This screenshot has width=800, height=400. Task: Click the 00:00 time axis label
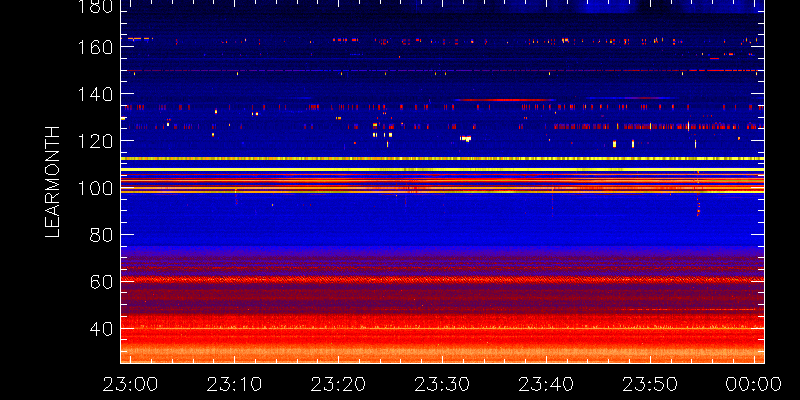(x=754, y=384)
